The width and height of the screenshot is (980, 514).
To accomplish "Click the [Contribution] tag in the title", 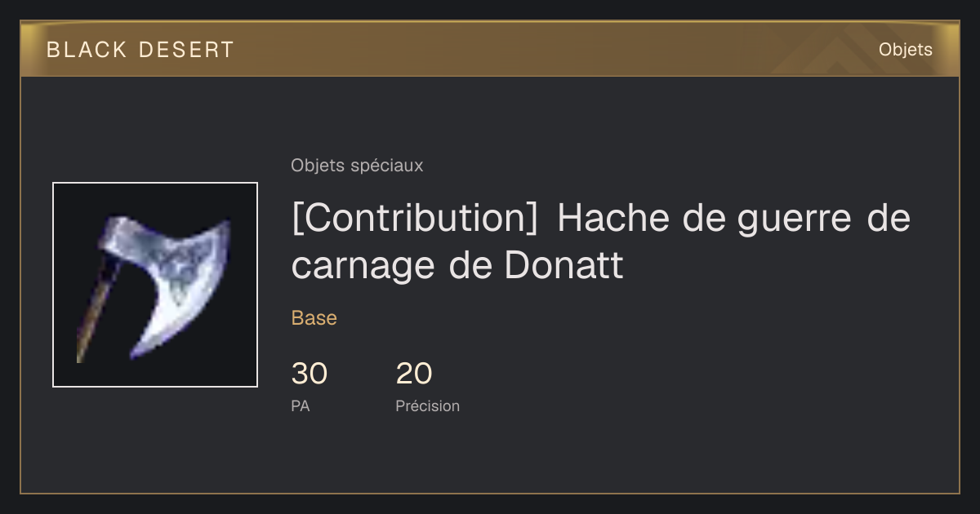I will point(415,219).
